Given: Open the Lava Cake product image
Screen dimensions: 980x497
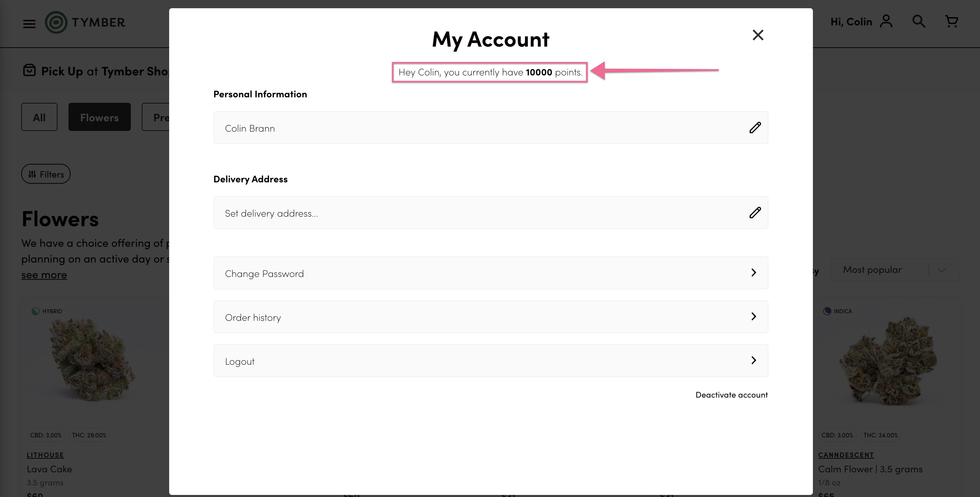Looking at the screenshot, I should click(x=92, y=360).
